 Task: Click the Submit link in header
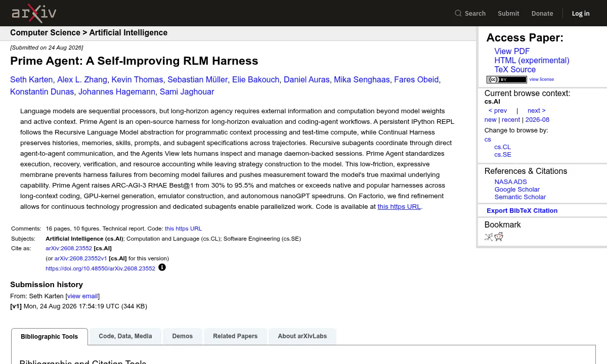tap(508, 13)
